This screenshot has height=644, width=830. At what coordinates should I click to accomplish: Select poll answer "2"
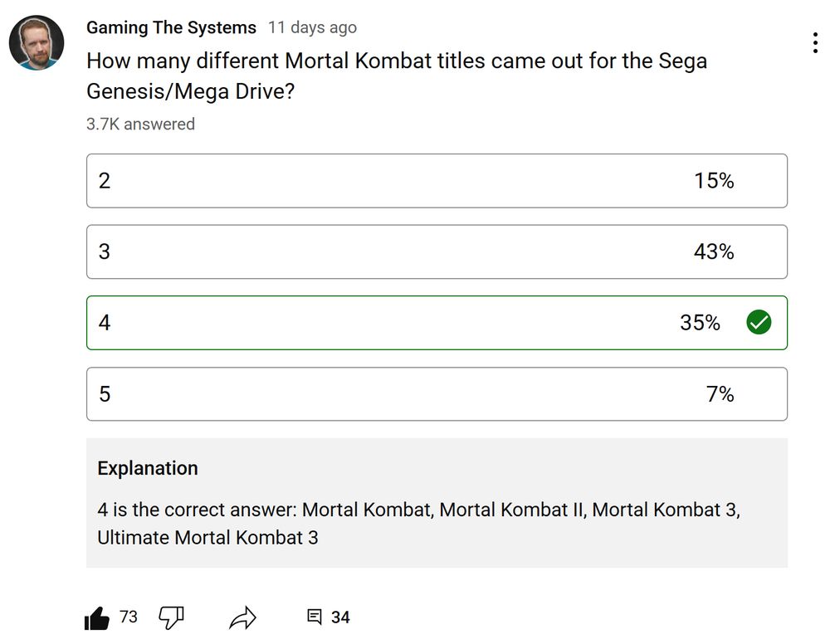coord(437,181)
